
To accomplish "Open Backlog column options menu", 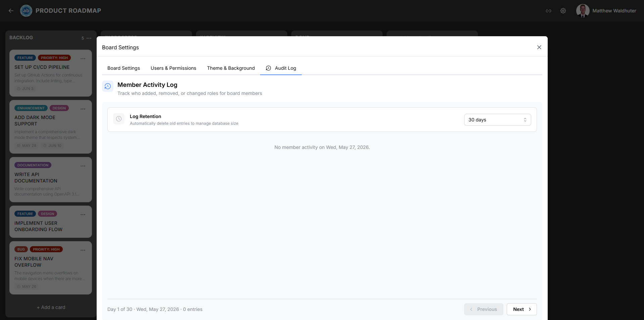I will [89, 38].
